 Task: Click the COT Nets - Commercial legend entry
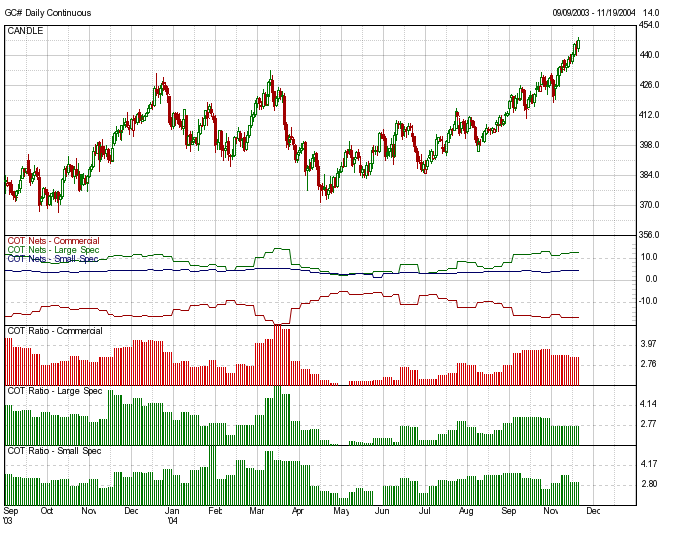click(48, 241)
